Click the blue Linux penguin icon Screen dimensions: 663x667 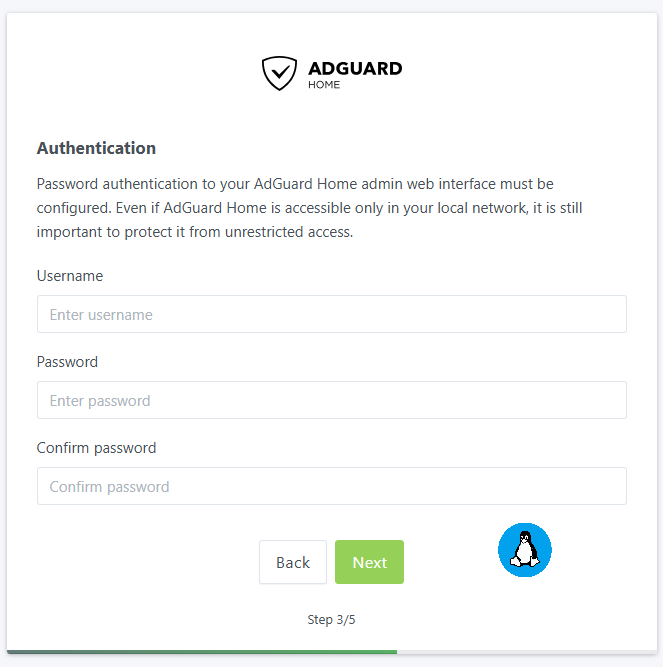[x=525, y=550]
